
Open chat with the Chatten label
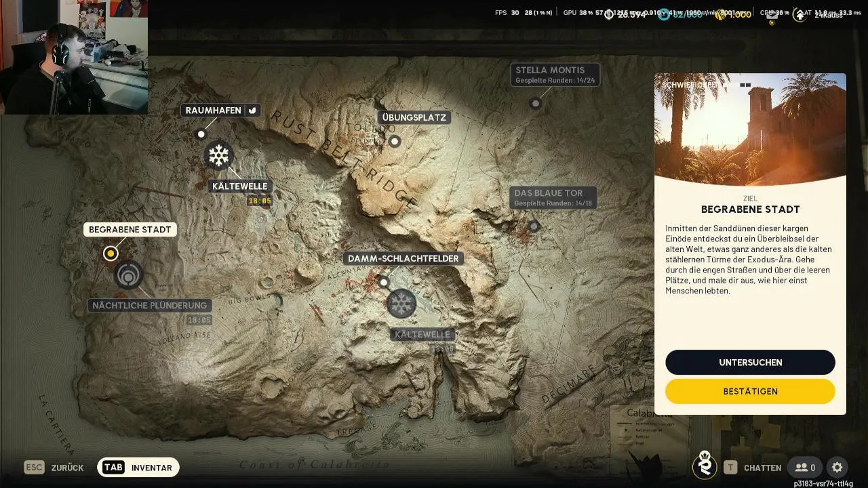pos(762,468)
